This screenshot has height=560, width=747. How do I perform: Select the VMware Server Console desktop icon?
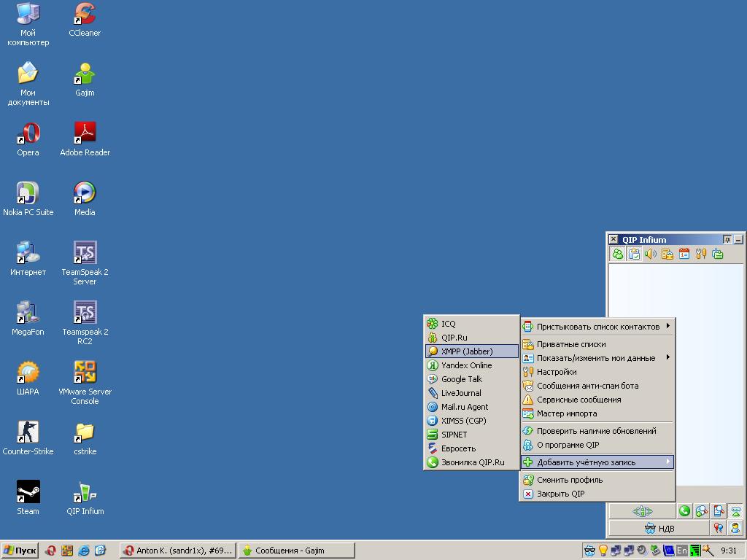tap(85, 383)
